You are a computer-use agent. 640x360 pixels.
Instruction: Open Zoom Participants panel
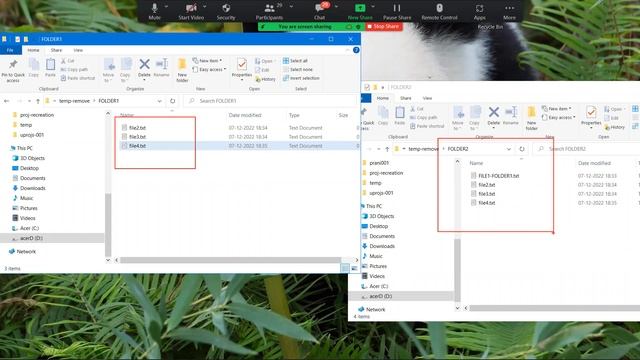[269, 11]
